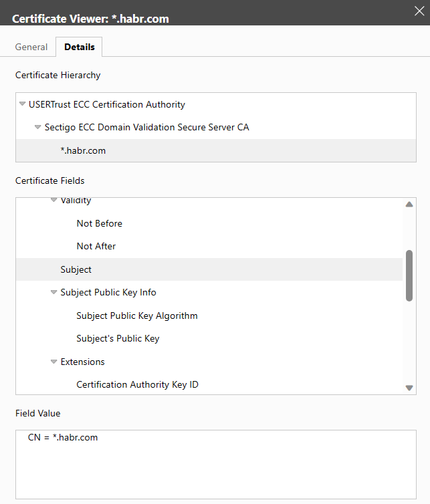The width and height of the screenshot is (430, 504).
Task: Collapse the Subject Public Key Info group
Action: click(x=54, y=292)
